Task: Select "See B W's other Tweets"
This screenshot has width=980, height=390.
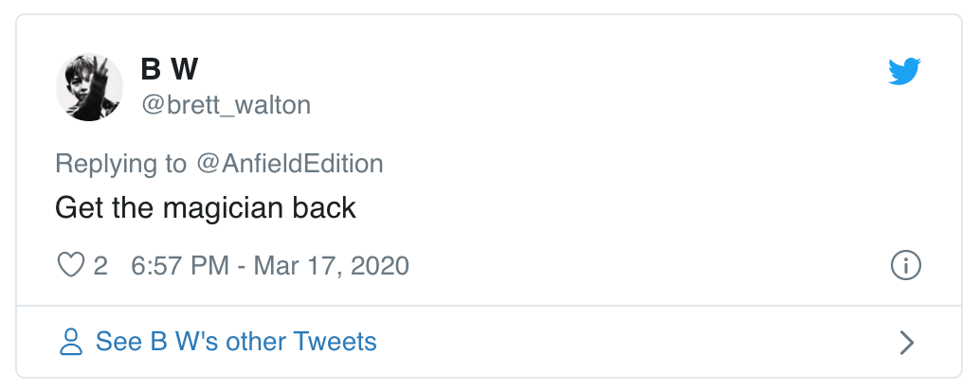Action: (236, 342)
